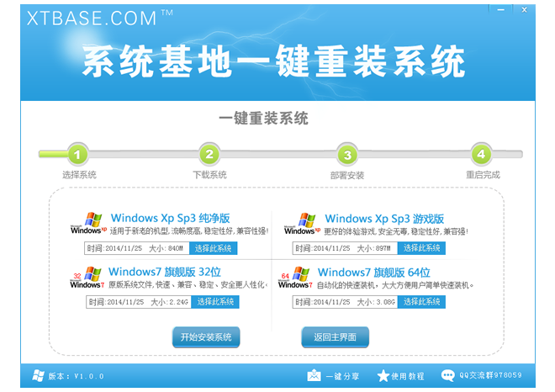This screenshot has height=392, width=555.
Task: Open 使用教程 star icon in footer
Action: pyautogui.click(x=384, y=376)
